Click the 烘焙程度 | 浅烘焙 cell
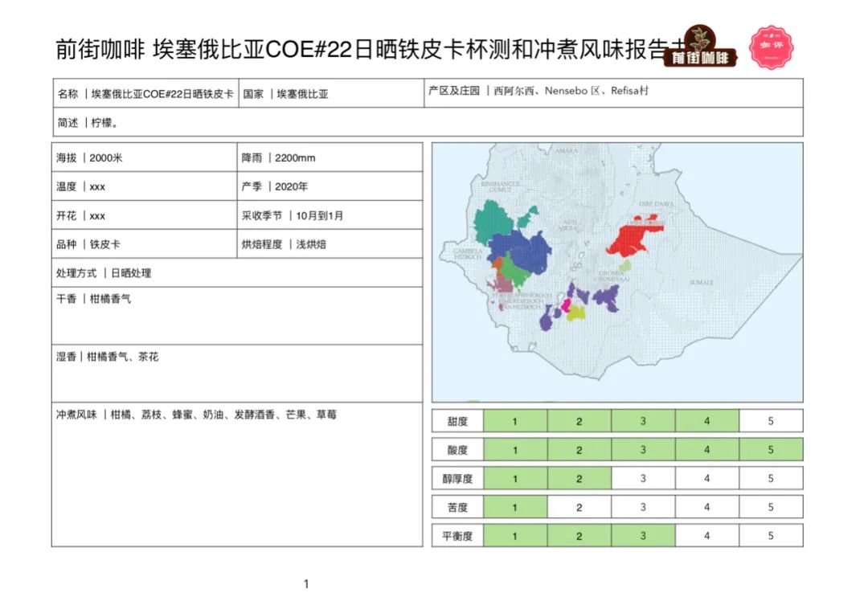Viewport: 868px width, 613px height. tap(330, 244)
